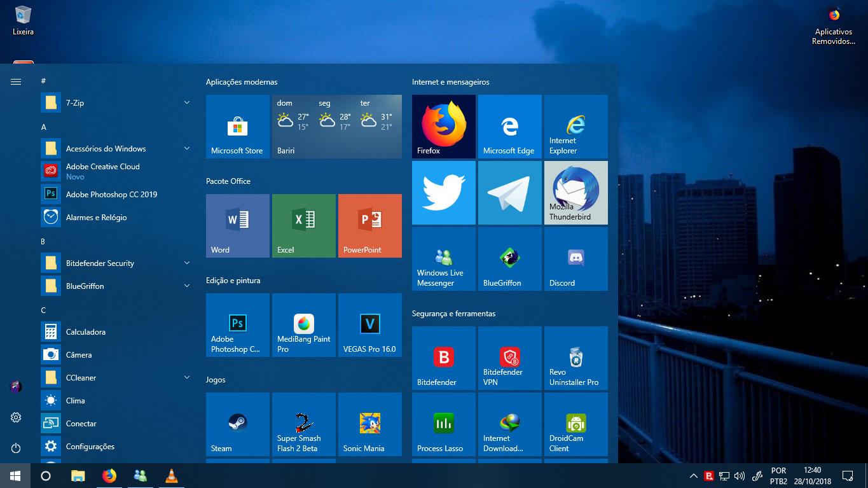Open the POR PTB2 language indicator
Image resolution: width=868 pixels, height=488 pixels.
click(x=778, y=476)
